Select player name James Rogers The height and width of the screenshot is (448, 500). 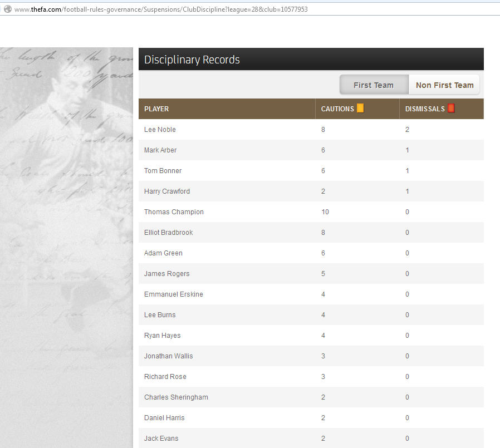click(x=167, y=274)
